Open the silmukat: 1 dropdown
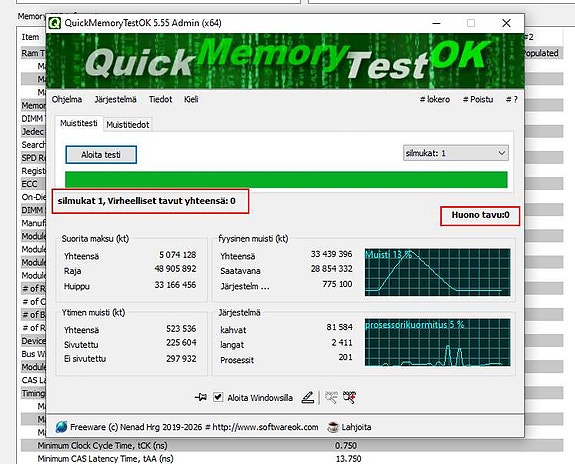This screenshot has width=575, height=464. (x=455, y=153)
